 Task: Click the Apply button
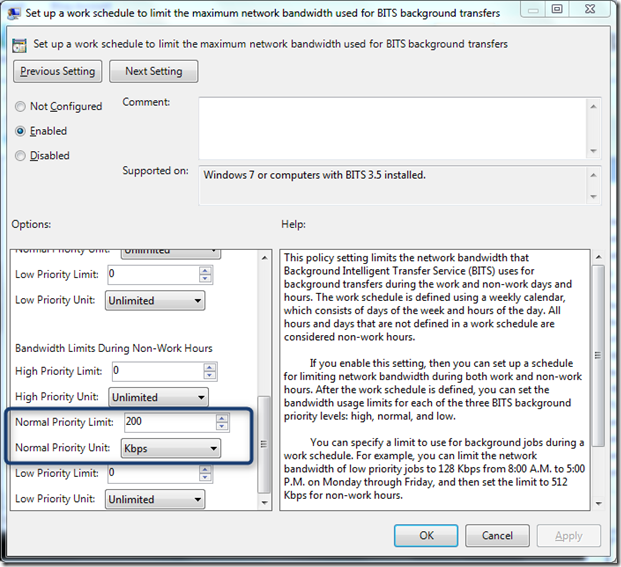tap(569, 536)
